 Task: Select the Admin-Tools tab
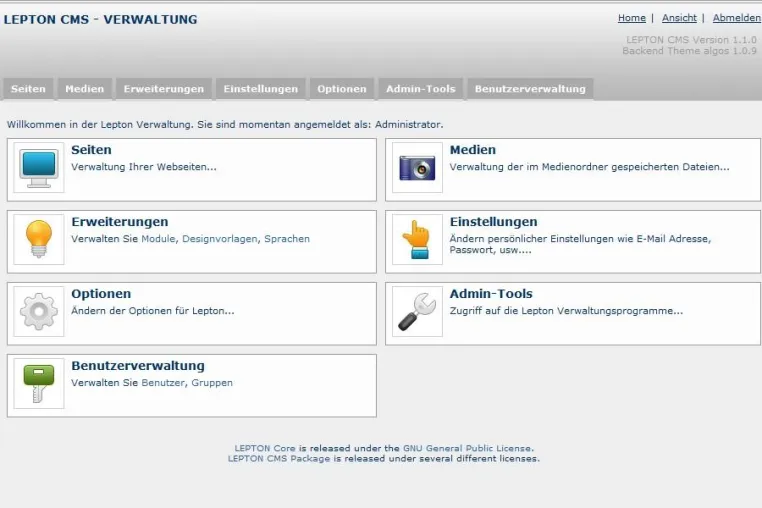pos(421,89)
